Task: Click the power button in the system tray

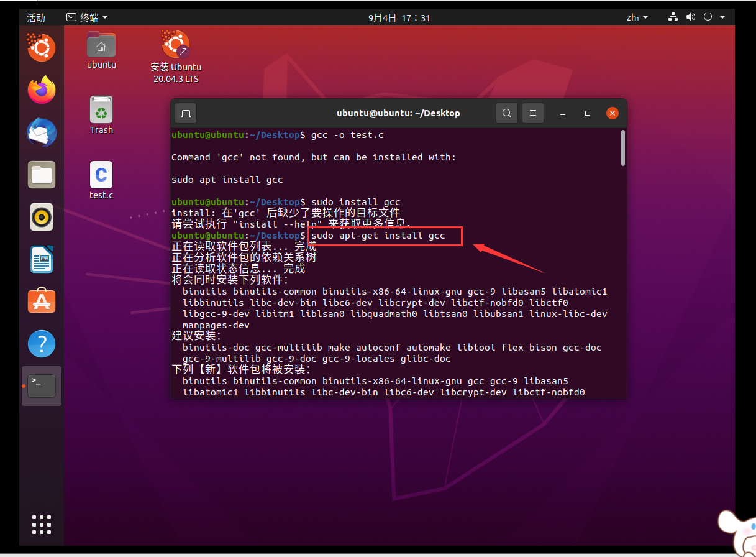Action: [x=708, y=17]
